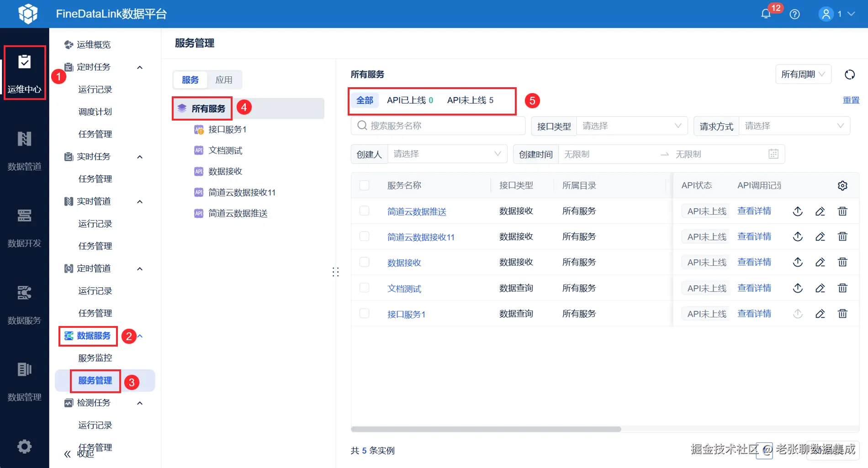Open 服务监控 menu item

95,358
